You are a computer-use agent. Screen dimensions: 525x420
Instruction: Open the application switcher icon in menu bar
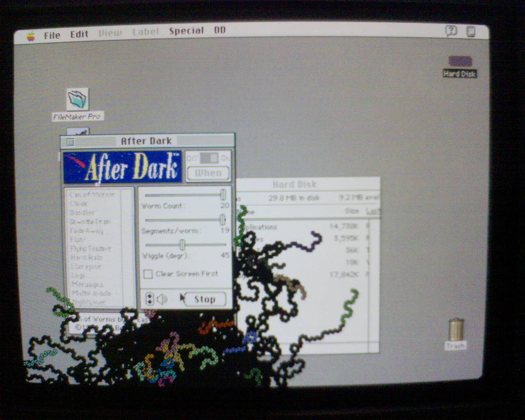(471, 32)
